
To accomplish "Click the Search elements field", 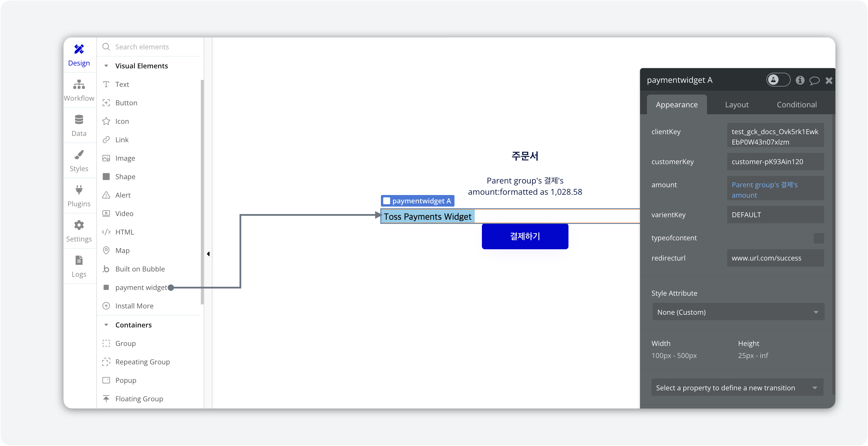I will tap(151, 47).
